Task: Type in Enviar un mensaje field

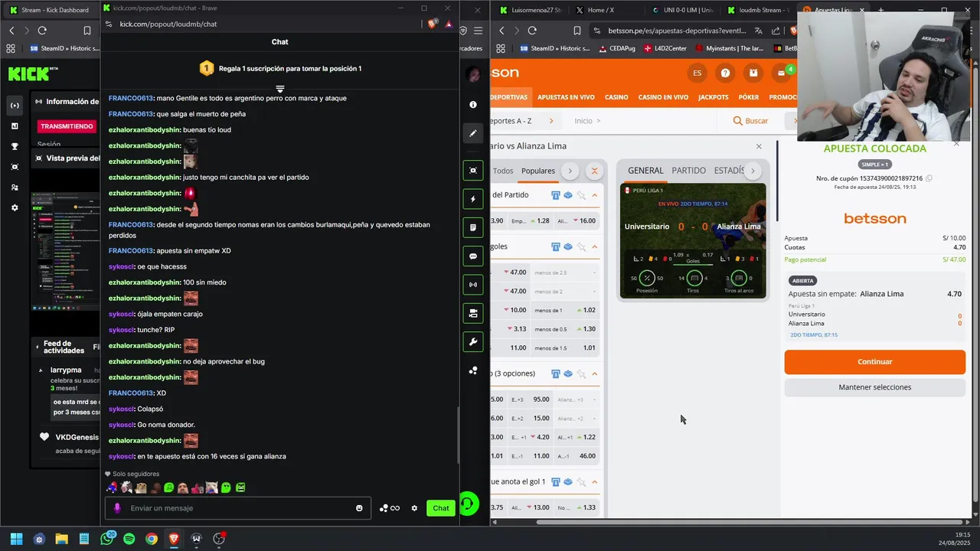Action: tap(237, 508)
